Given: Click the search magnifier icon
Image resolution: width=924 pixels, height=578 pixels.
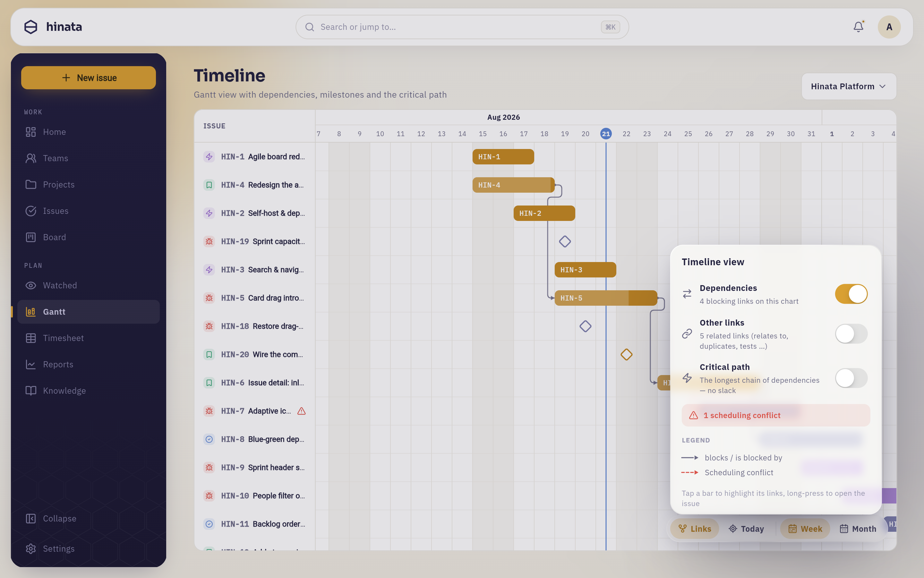Looking at the screenshot, I should [x=310, y=27].
